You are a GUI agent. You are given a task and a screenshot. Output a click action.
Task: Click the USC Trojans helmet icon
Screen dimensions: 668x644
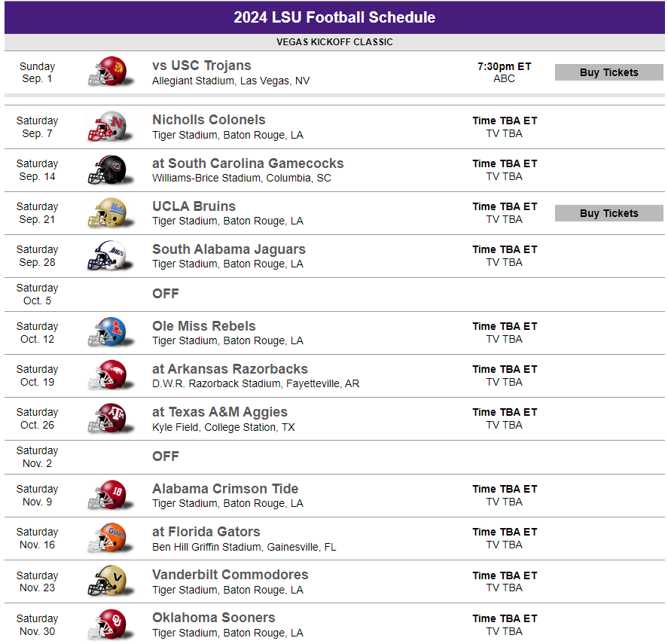click(106, 72)
